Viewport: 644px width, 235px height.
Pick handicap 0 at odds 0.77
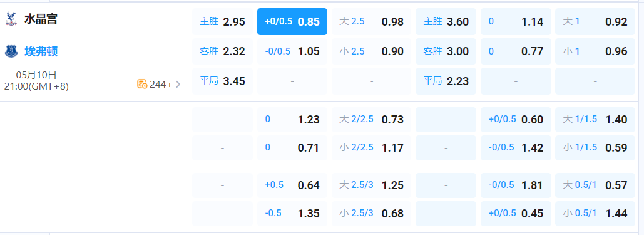(516, 51)
